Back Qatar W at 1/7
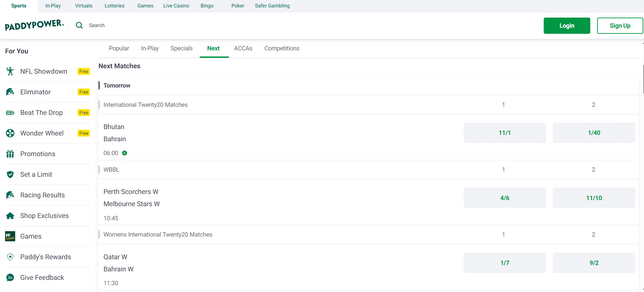Screen dimensions: 644x292 pyautogui.click(x=505, y=263)
